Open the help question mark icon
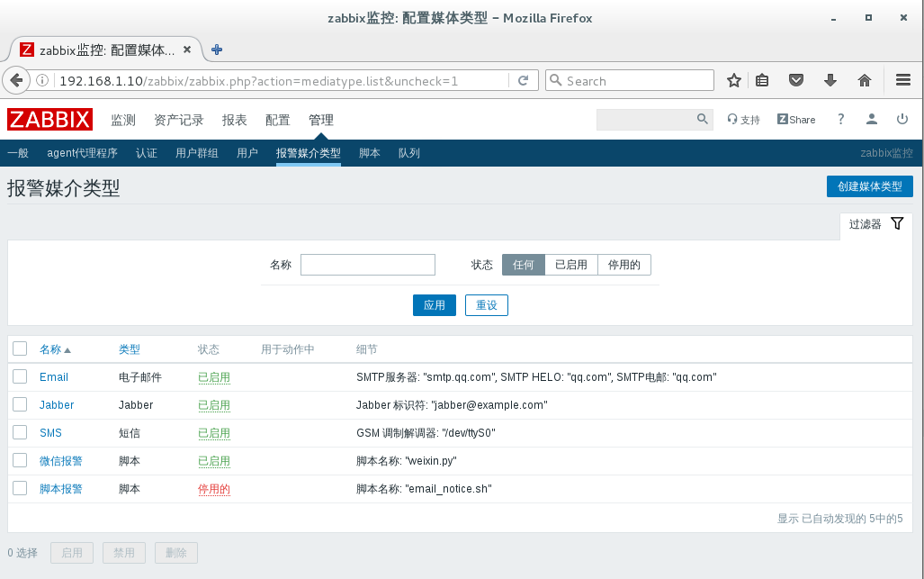Image resolution: width=924 pixels, height=579 pixels. [841, 119]
